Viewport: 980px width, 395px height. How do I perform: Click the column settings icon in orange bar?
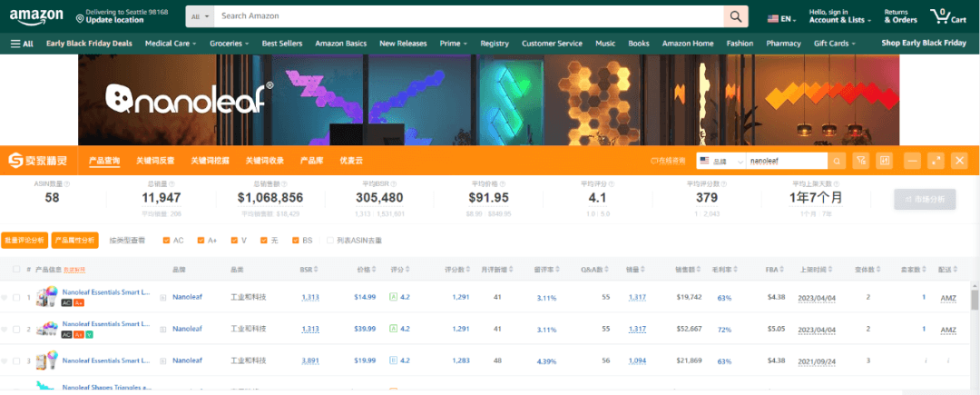[884, 161]
